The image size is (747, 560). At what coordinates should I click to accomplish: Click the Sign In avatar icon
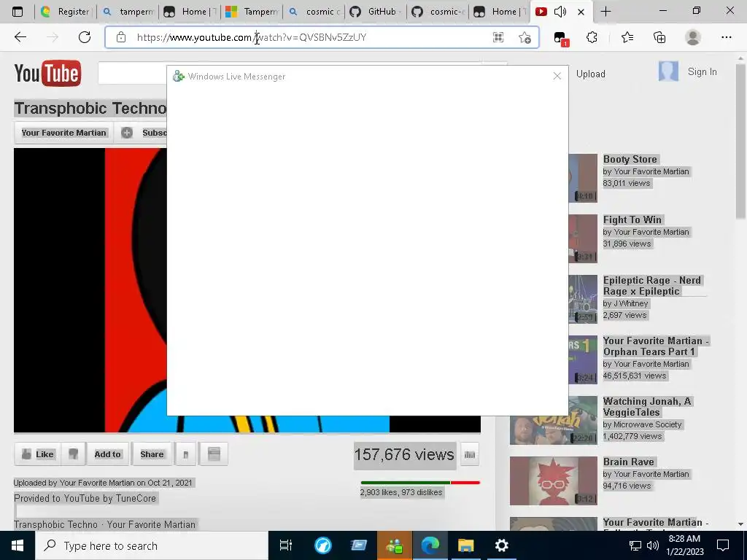tap(668, 71)
